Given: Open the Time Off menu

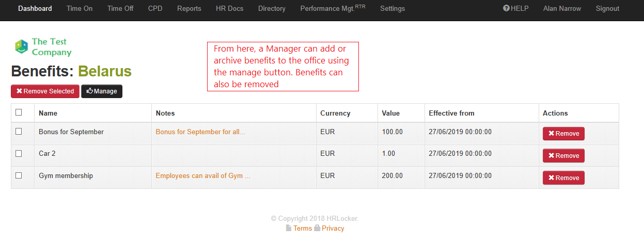Looking at the screenshot, I should 120,9.
